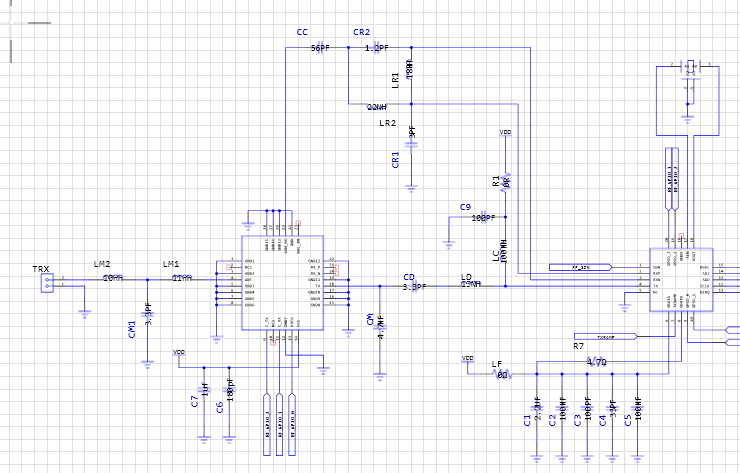
Task: Click the 33PF value on C4
Action: coord(614,409)
